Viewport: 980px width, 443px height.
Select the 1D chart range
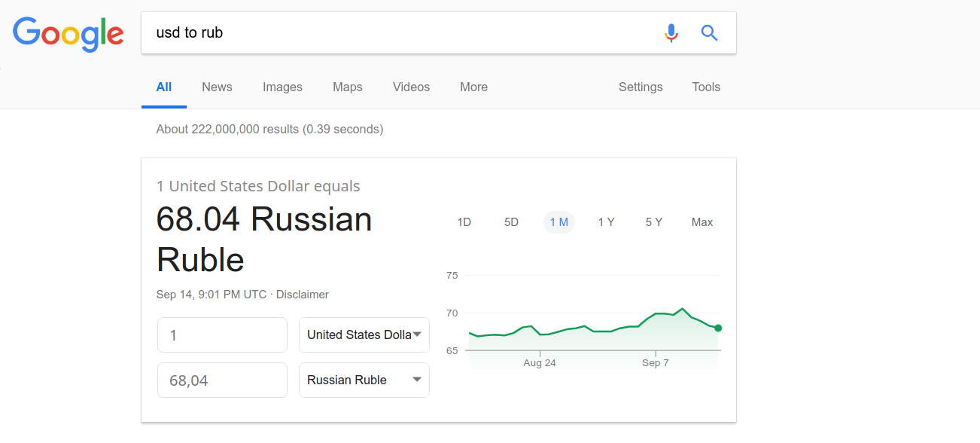coord(464,222)
